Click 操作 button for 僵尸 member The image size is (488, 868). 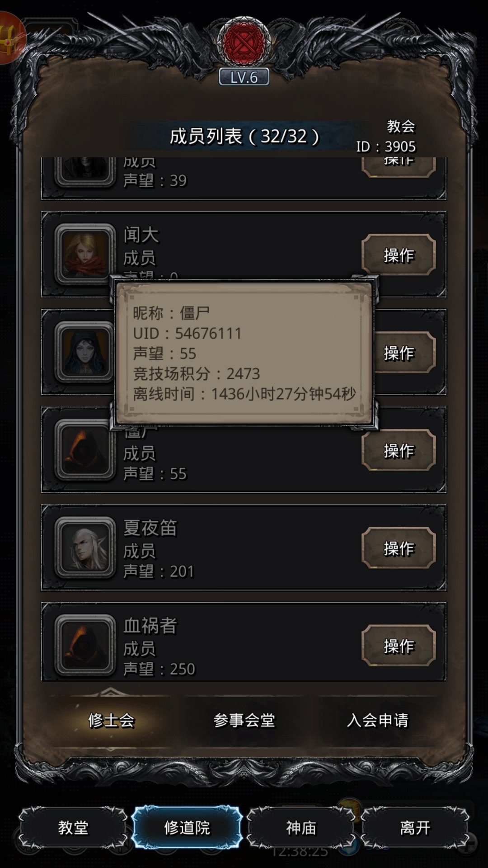(x=399, y=450)
